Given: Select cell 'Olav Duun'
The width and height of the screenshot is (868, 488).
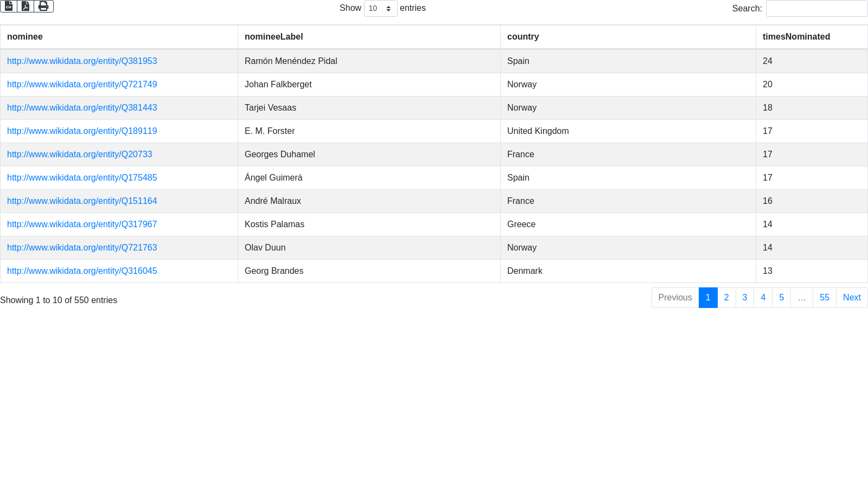Looking at the screenshot, I should tap(369, 248).
